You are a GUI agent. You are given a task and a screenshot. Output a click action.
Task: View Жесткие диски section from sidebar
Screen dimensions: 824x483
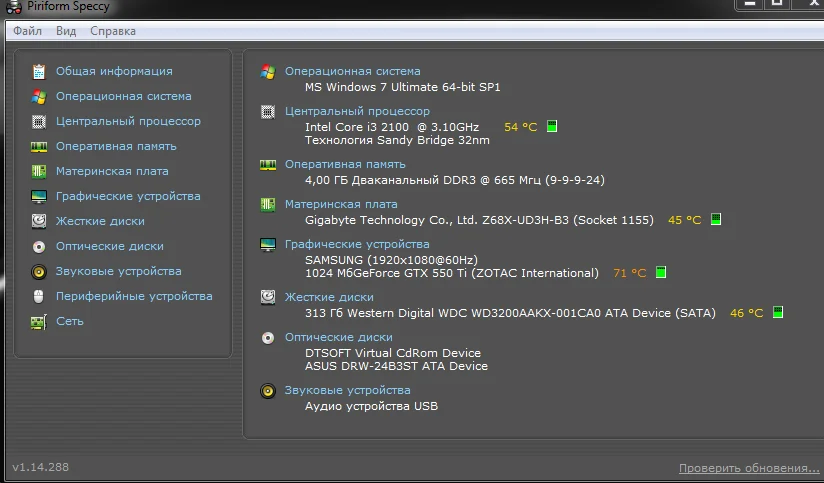pos(100,221)
